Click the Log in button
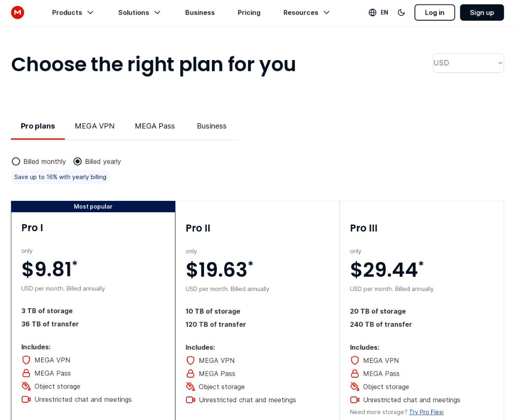Image resolution: width=516 pixels, height=420 pixels. point(434,12)
